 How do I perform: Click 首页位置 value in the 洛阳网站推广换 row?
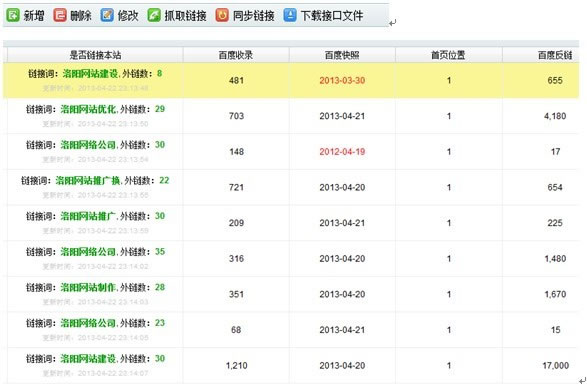(449, 188)
